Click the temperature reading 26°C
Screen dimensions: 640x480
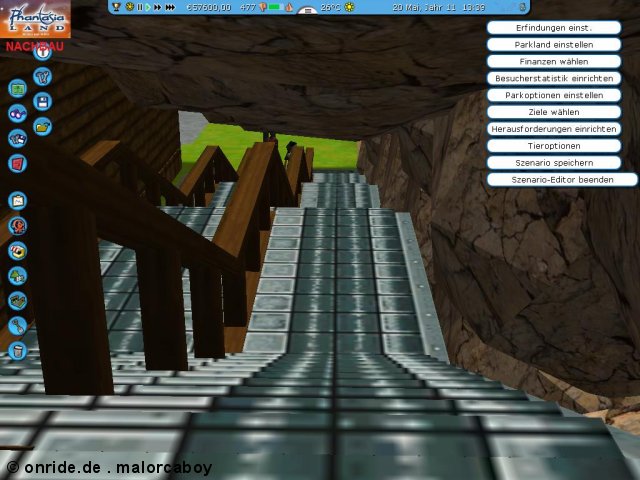pyautogui.click(x=330, y=7)
